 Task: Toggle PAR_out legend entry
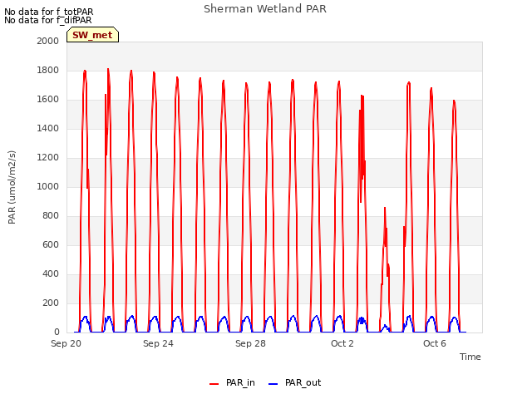(294, 383)
